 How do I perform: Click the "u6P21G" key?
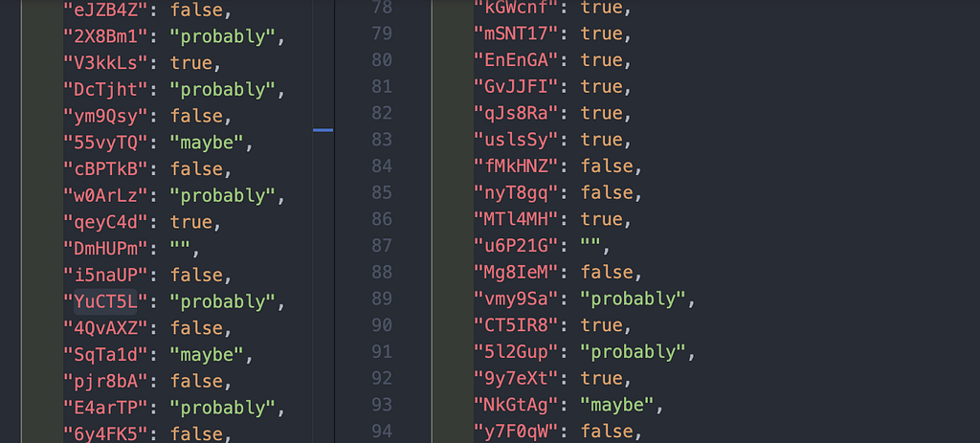516,246
